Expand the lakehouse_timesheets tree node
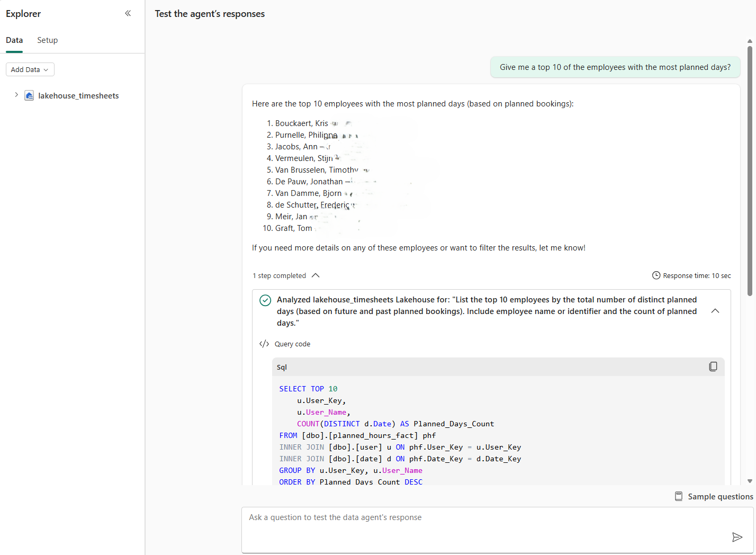This screenshot has height=555, width=756. [x=16, y=95]
